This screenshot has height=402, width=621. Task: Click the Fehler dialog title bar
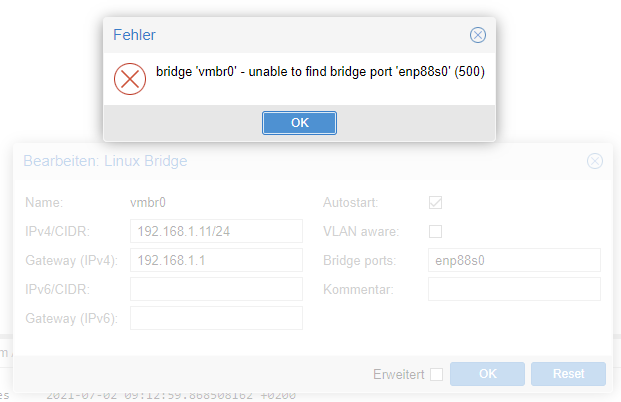pyautogui.click(x=290, y=35)
